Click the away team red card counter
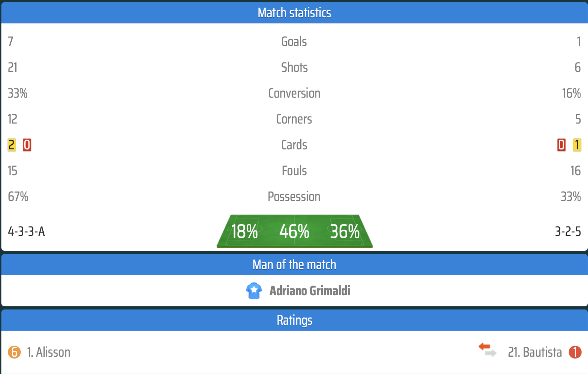 pyautogui.click(x=561, y=145)
